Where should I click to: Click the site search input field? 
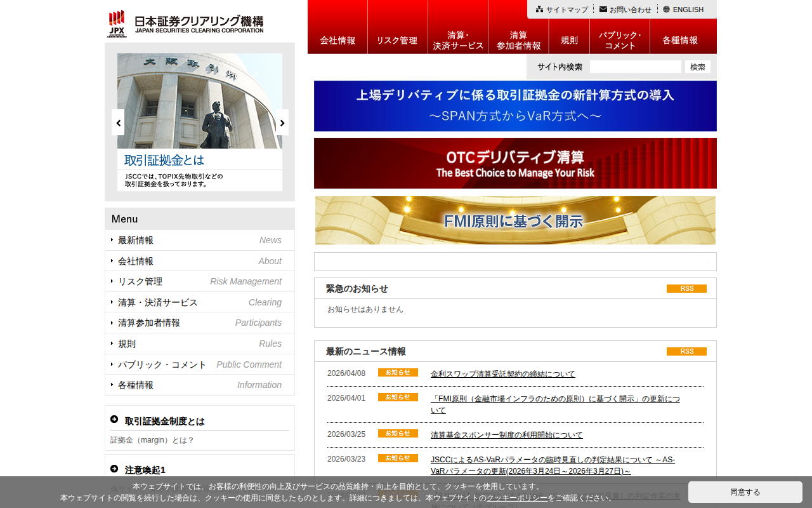tap(634, 66)
